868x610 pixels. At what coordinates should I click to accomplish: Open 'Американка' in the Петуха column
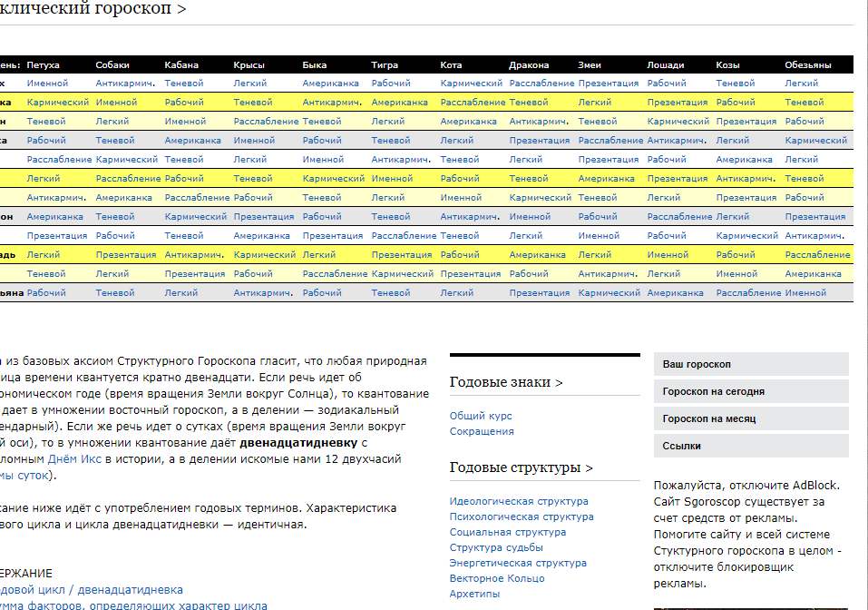pos(54,217)
